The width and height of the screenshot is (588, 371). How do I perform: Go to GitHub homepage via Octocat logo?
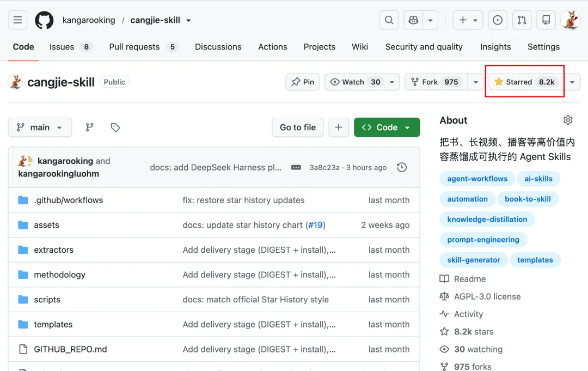pos(44,20)
